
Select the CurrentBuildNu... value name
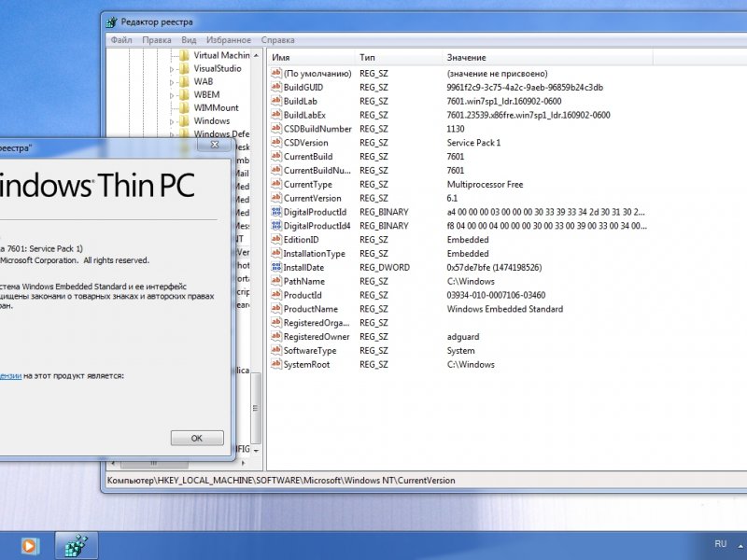point(317,170)
